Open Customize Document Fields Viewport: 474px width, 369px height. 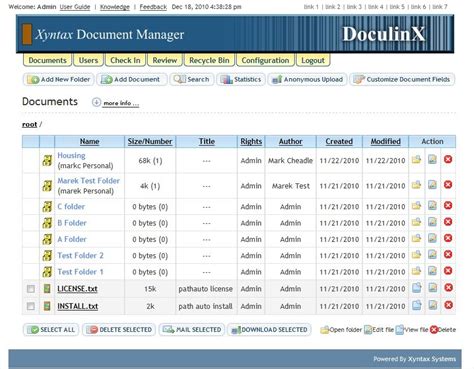click(402, 79)
